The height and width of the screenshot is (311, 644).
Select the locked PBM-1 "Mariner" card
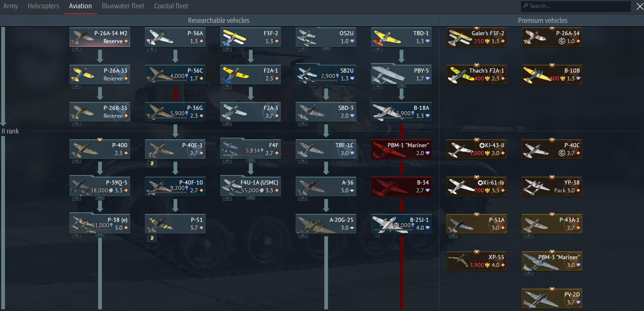(x=401, y=149)
